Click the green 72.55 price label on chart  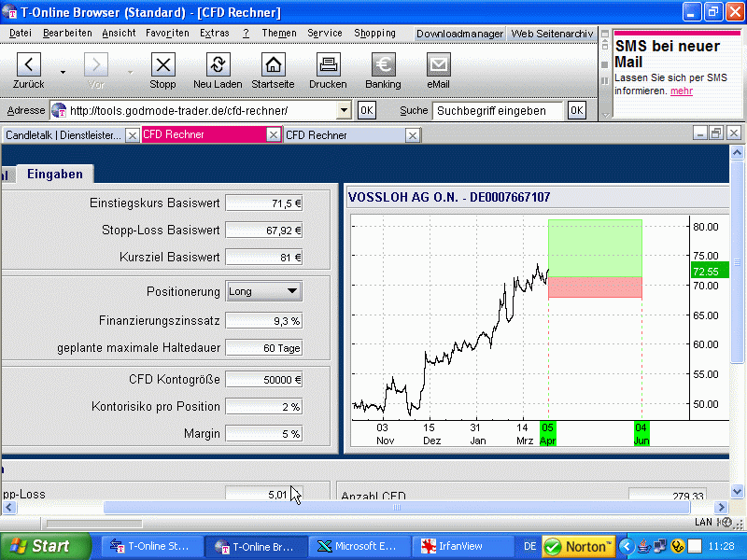(x=710, y=271)
